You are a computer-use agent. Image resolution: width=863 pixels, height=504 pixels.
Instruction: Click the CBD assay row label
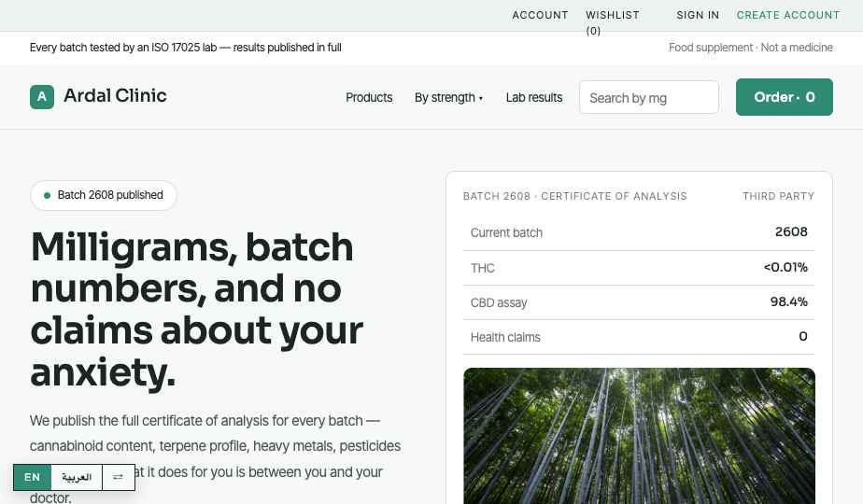[499, 302]
